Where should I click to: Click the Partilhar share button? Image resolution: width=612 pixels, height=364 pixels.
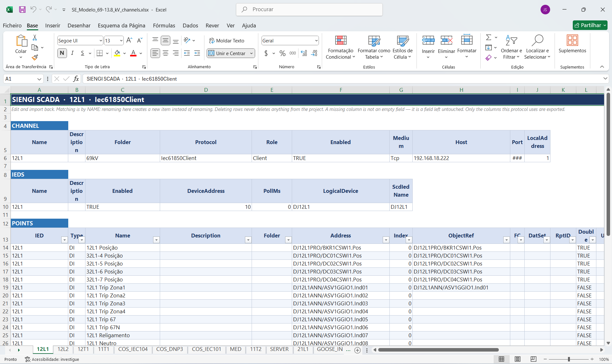click(590, 25)
